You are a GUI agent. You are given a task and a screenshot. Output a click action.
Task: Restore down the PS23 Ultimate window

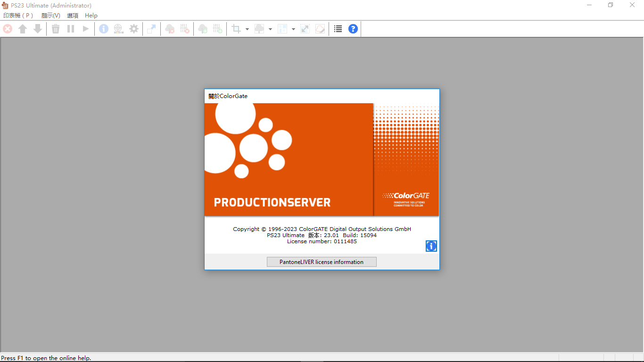611,5
